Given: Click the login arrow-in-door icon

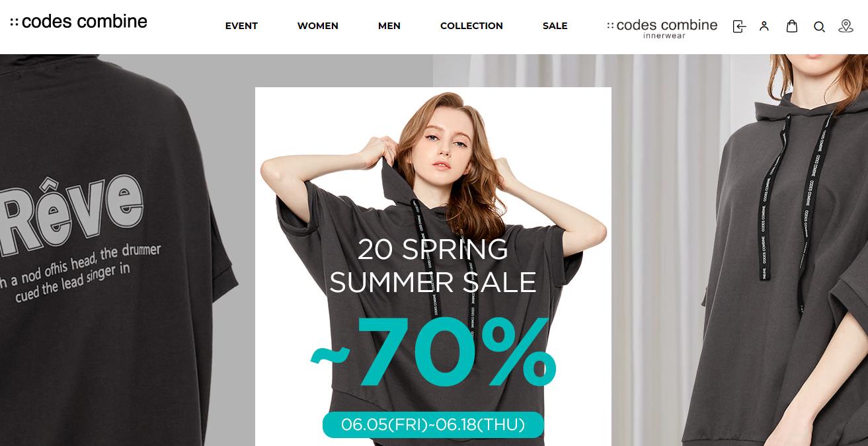Looking at the screenshot, I should tap(739, 26).
